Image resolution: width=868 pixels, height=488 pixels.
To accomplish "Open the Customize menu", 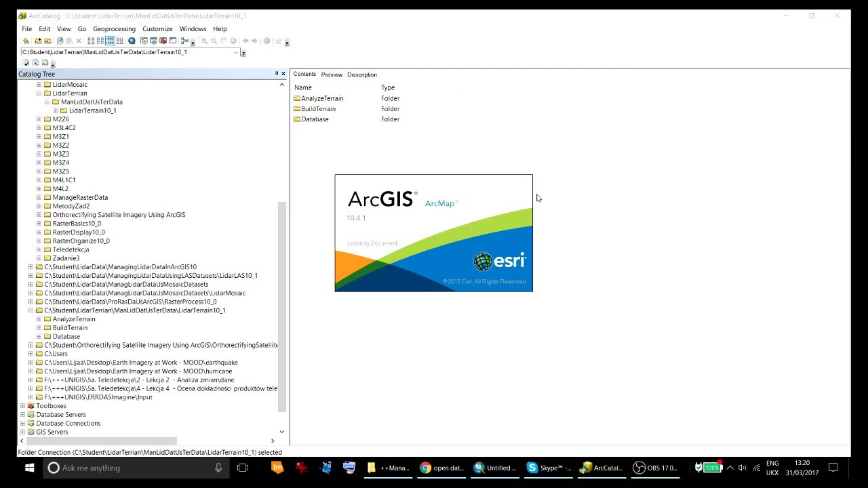I will (157, 29).
